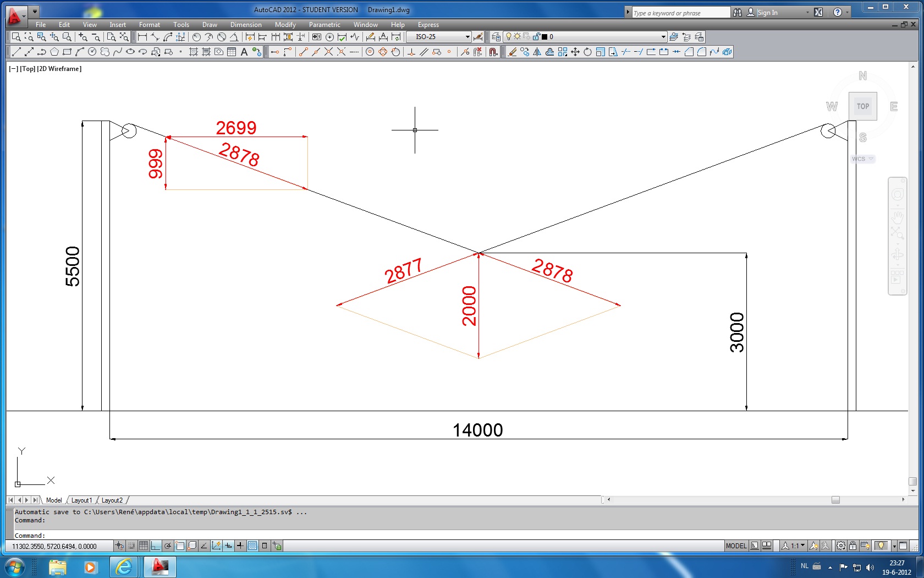
Task: Select the Move modify tool
Action: (575, 52)
